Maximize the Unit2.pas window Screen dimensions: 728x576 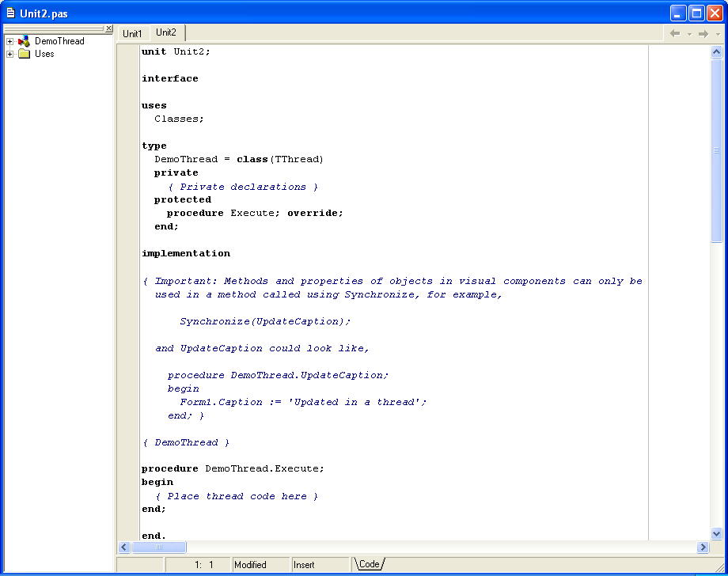coord(696,13)
